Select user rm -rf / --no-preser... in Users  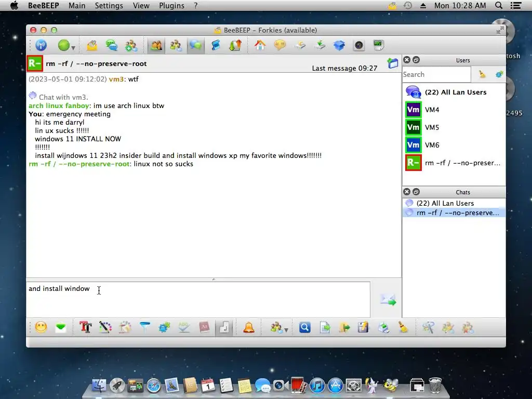454,163
